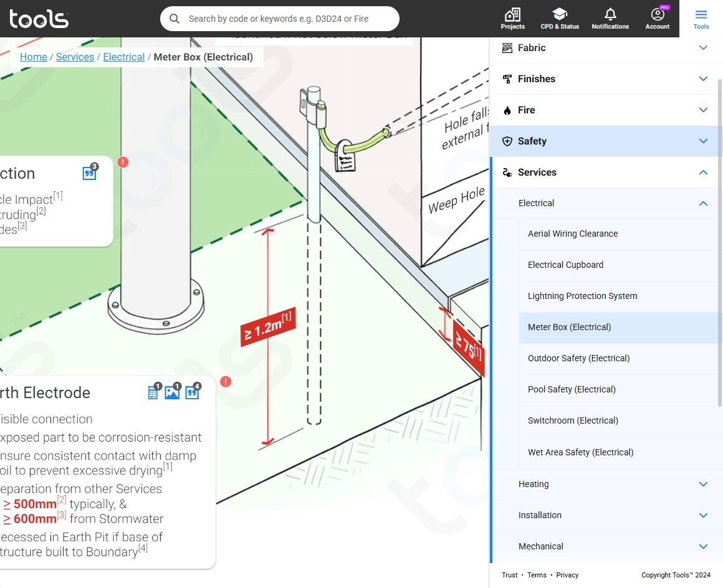Image resolution: width=723 pixels, height=588 pixels.
Task: Go to Services breadcrumb link
Action: [75, 57]
